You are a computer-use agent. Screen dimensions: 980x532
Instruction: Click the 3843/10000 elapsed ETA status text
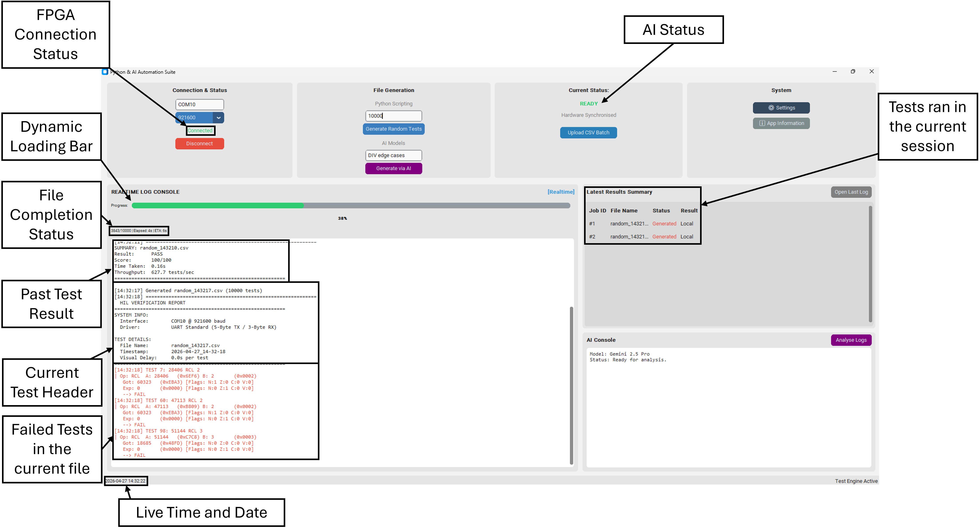139,231
